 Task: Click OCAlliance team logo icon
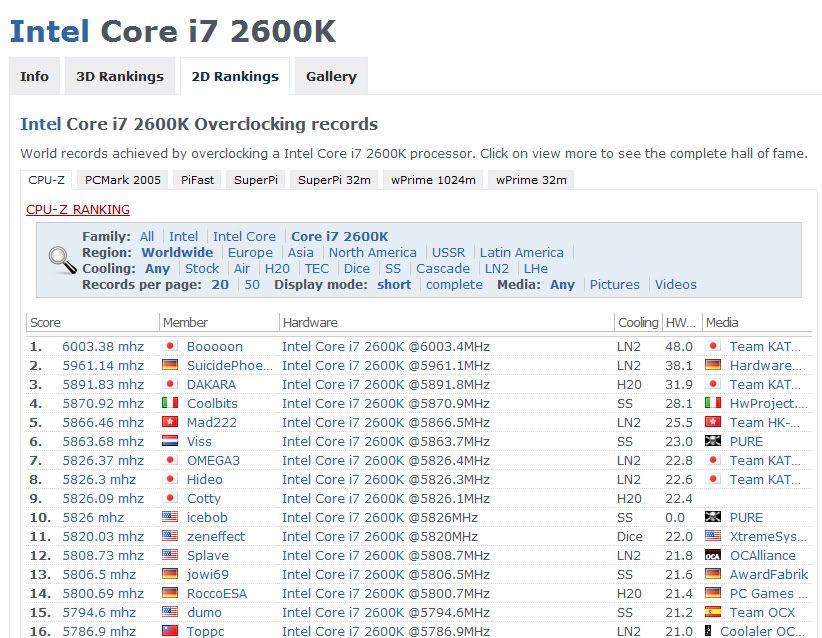(x=713, y=556)
